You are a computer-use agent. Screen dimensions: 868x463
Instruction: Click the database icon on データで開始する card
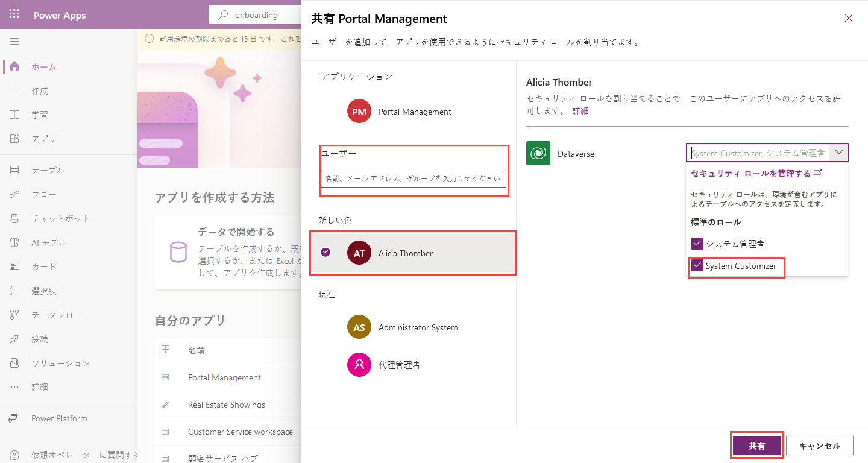(x=178, y=252)
